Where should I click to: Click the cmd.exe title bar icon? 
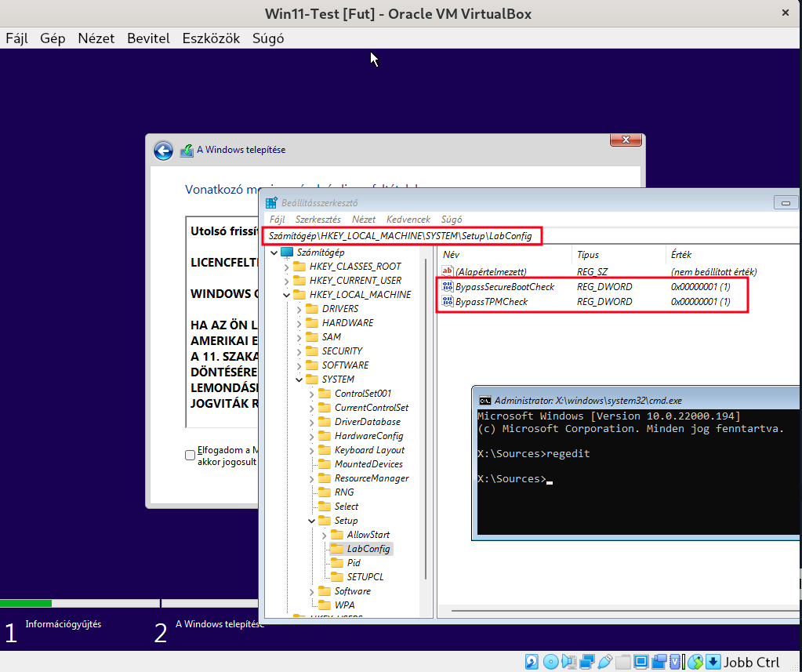(x=484, y=401)
